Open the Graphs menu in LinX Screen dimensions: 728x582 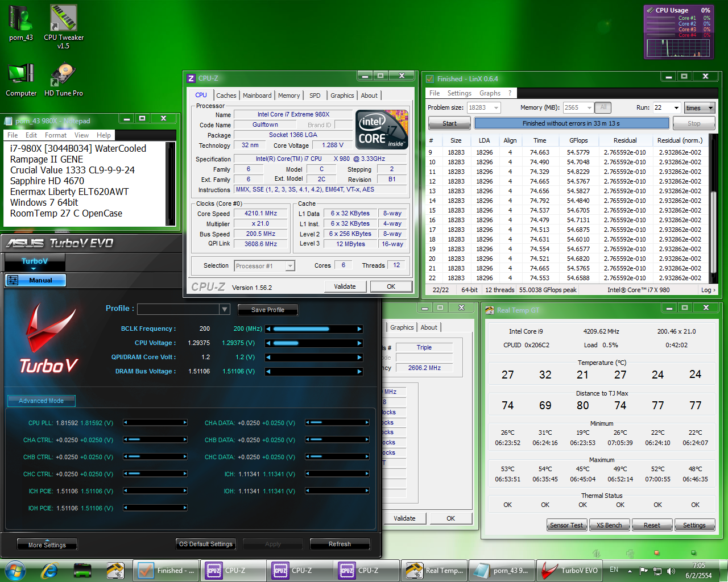point(490,93)
